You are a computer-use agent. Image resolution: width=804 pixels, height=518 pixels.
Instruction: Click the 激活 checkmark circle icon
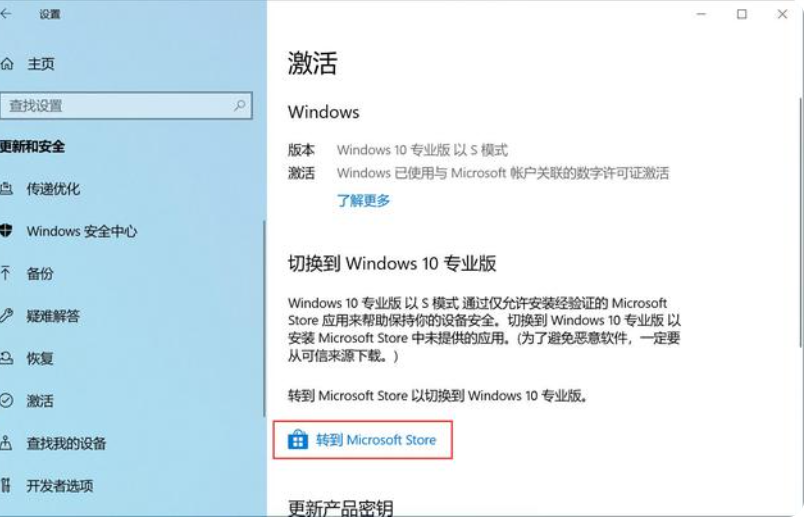[6, 400]
